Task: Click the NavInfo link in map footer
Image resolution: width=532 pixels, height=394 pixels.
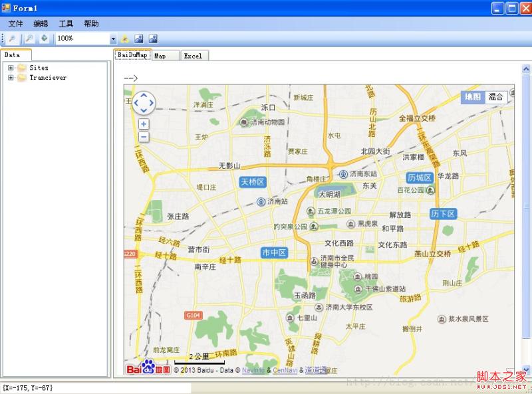Action: tap(253, 370)
